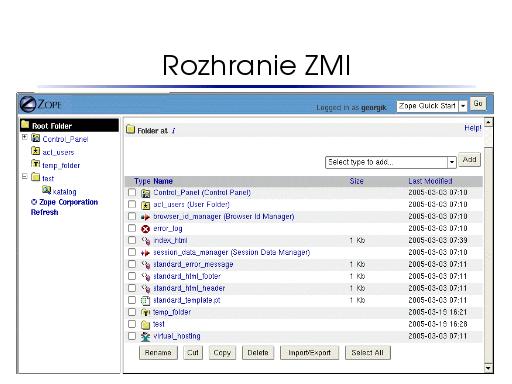Open the Help! link
512x384 pixels.
tap(473, 128)
